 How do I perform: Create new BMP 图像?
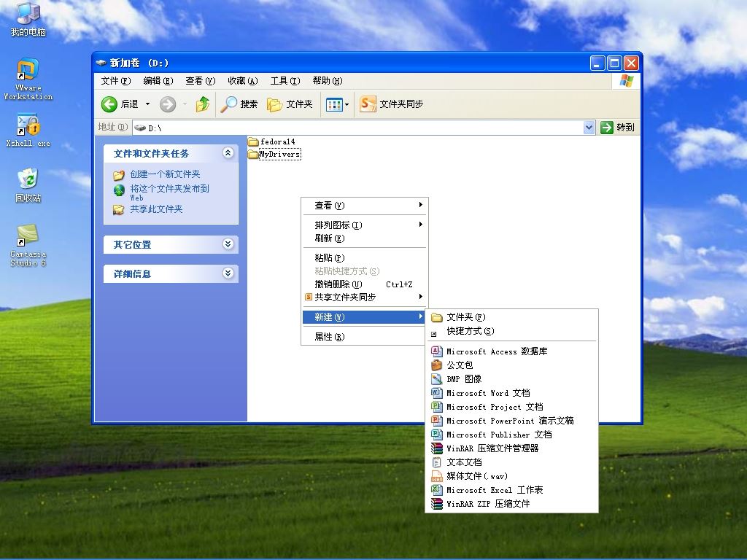click(x=511, y=379)
